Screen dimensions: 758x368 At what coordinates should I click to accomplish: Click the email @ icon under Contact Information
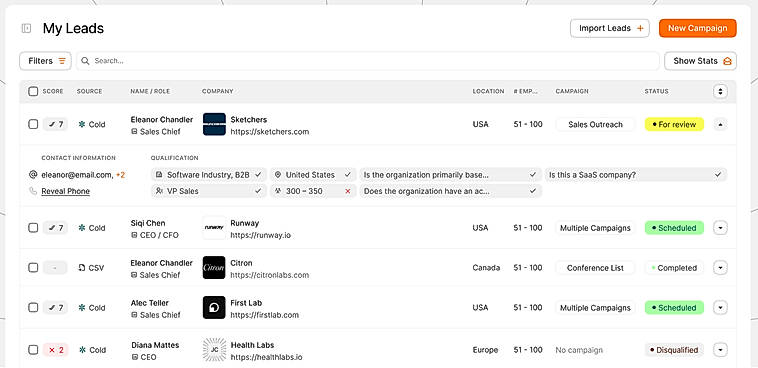(33, 175)
